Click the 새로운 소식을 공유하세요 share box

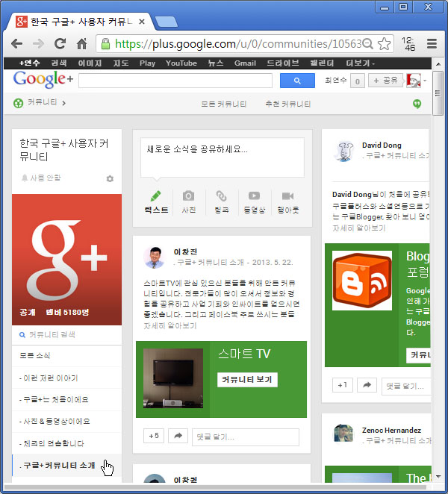[x=223, y=157]
